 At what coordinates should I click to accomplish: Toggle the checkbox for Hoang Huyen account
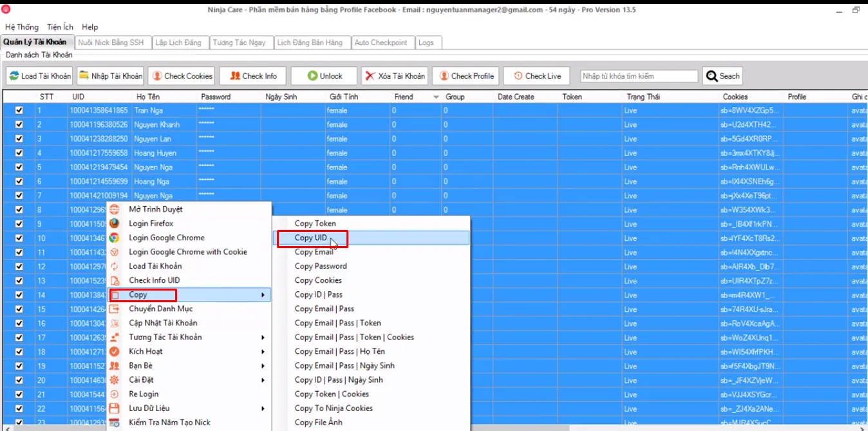(x=19, y=153)
